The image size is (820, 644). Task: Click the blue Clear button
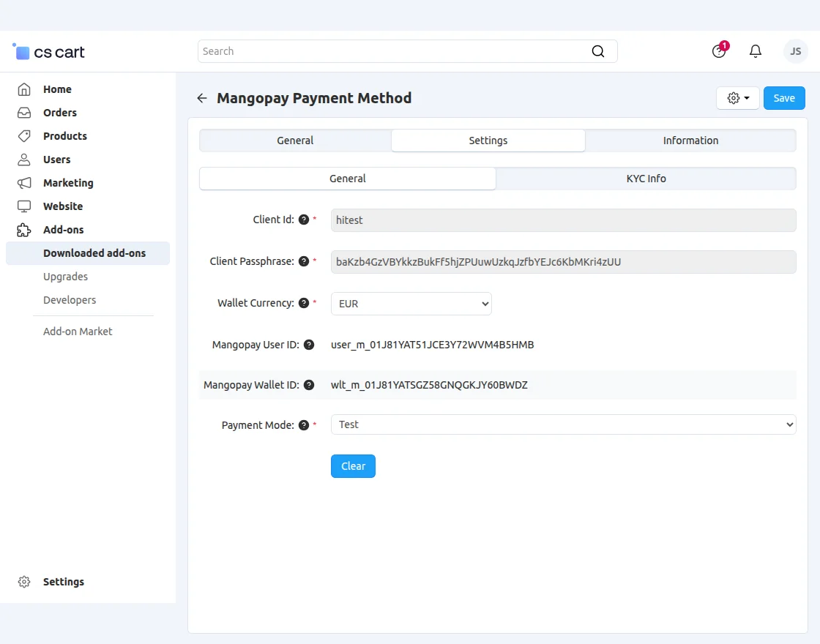click(x=353, y=466)
